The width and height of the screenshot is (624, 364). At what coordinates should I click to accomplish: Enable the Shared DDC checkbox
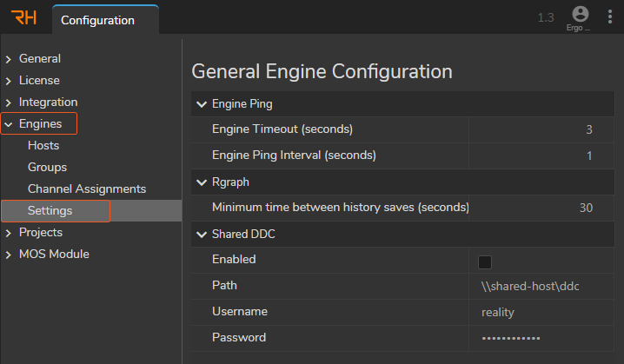coord(485,261)
